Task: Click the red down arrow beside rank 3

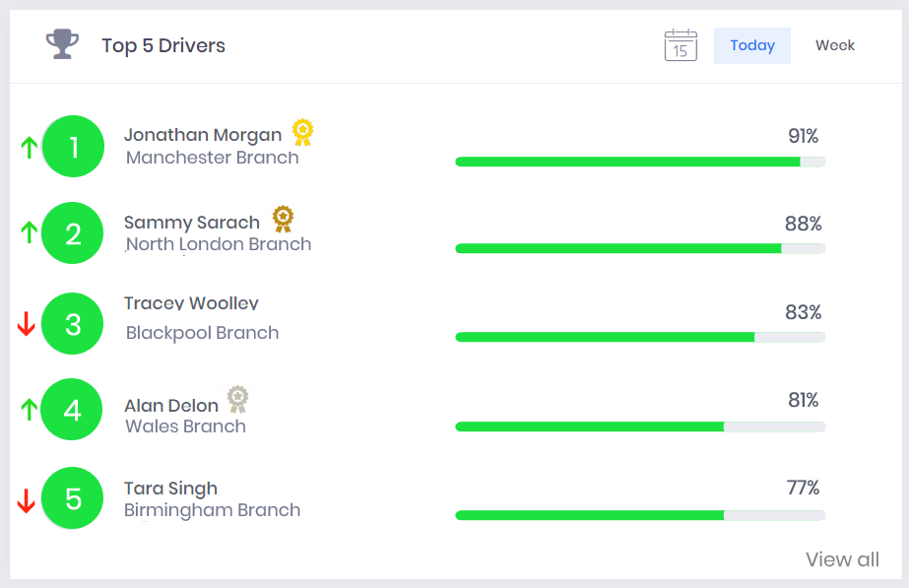Action: (26, 324)
